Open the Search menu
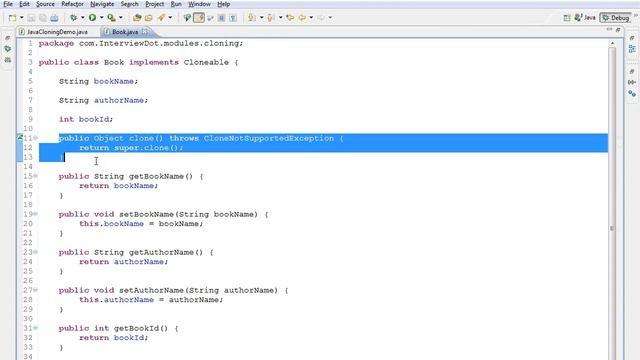The image size is (640, 360). tap(129, 4)
